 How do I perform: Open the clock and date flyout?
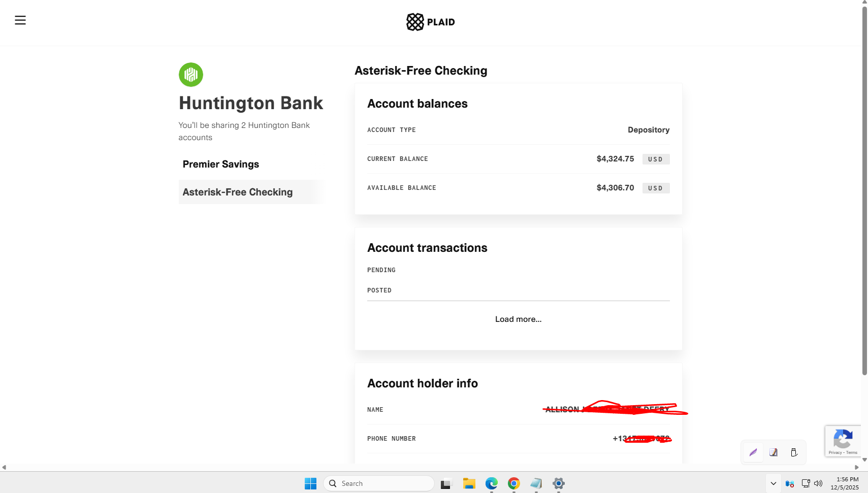point(844,483)
